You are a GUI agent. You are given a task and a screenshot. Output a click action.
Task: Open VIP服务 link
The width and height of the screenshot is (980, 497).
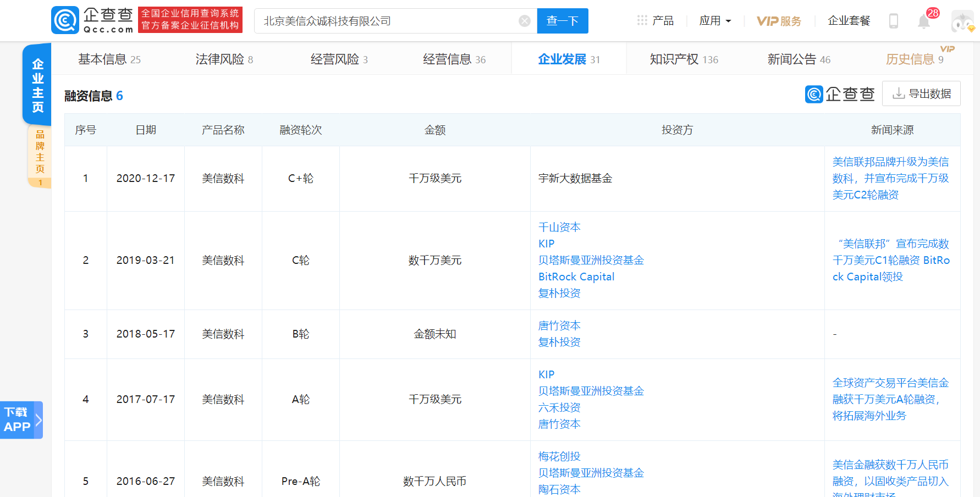pos(779,21)
